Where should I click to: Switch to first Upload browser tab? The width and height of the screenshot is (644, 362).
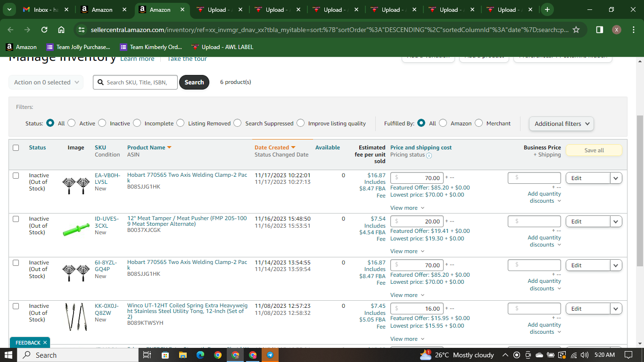pos(219,9)
